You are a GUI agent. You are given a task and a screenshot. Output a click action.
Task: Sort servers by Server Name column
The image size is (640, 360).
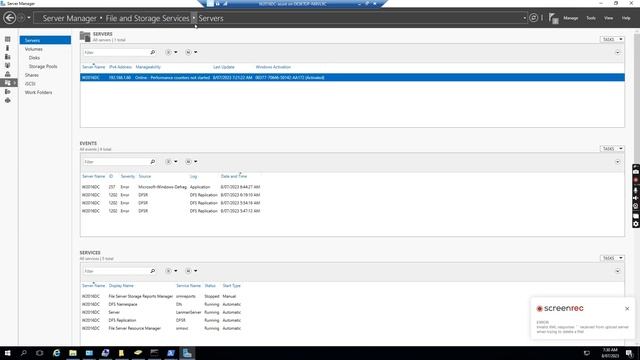93,67
